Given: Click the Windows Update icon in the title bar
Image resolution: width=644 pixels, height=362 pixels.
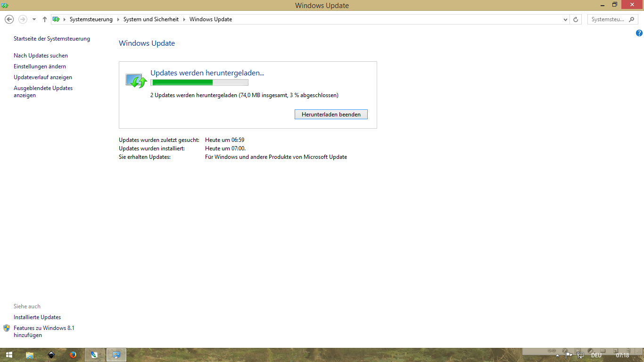Looking at the screenshot, I should (x=5, y=5).
